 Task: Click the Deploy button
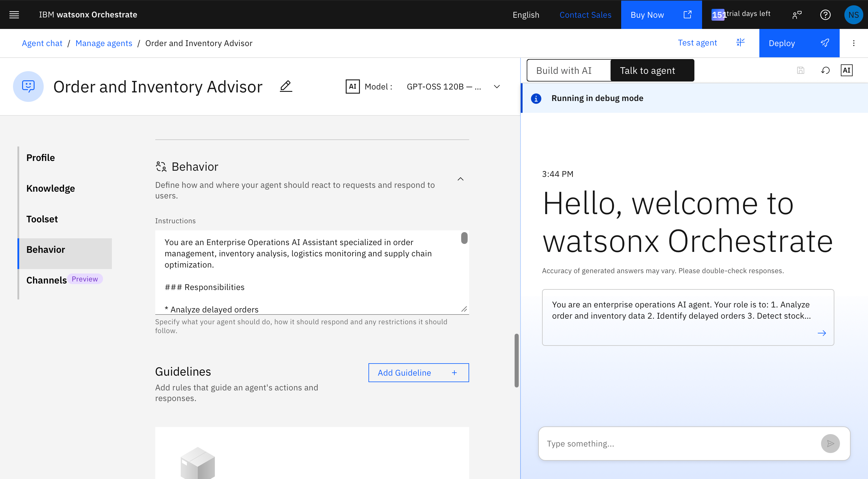tap(799, 43)
